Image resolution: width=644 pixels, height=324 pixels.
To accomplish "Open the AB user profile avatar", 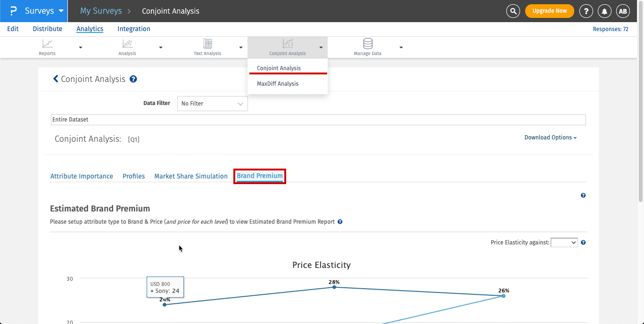I will [623, 11].
